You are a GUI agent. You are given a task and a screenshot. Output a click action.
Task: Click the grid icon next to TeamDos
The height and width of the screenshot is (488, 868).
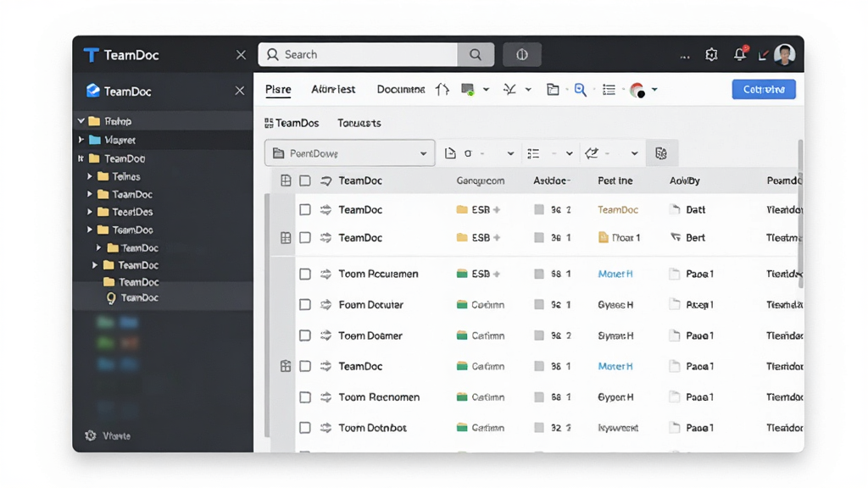[x=269, y=123]
